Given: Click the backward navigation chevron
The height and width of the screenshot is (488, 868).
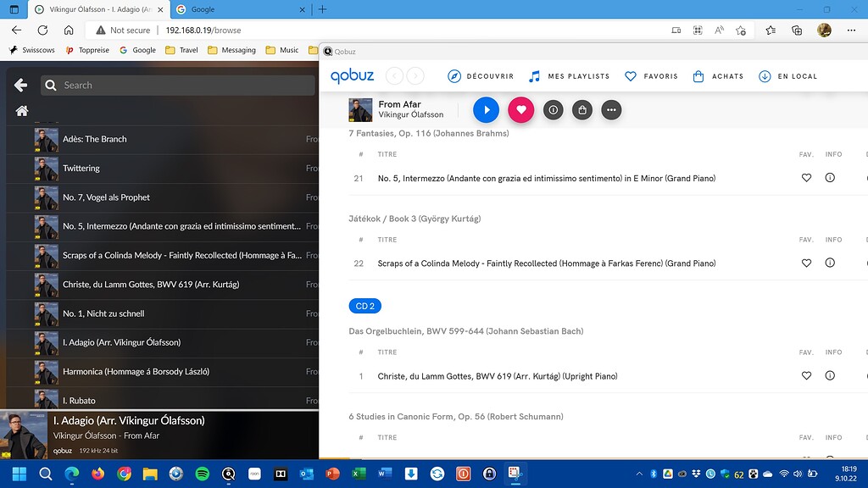Looking at the screenshot, I should point(394,75).
